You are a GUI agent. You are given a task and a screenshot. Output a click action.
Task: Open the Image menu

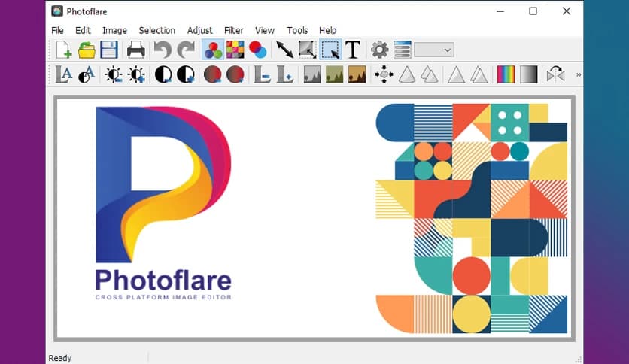(x=114, y=31)
